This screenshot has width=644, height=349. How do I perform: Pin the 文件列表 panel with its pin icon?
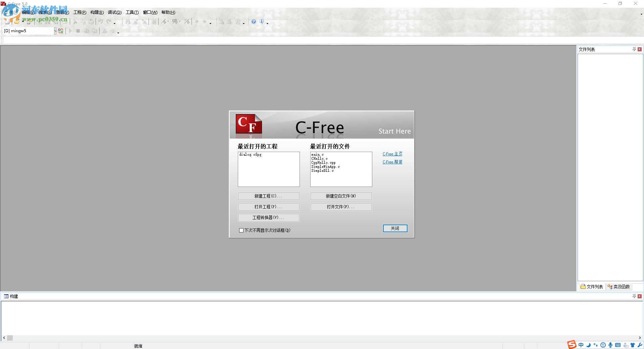(x=634, y=49)
